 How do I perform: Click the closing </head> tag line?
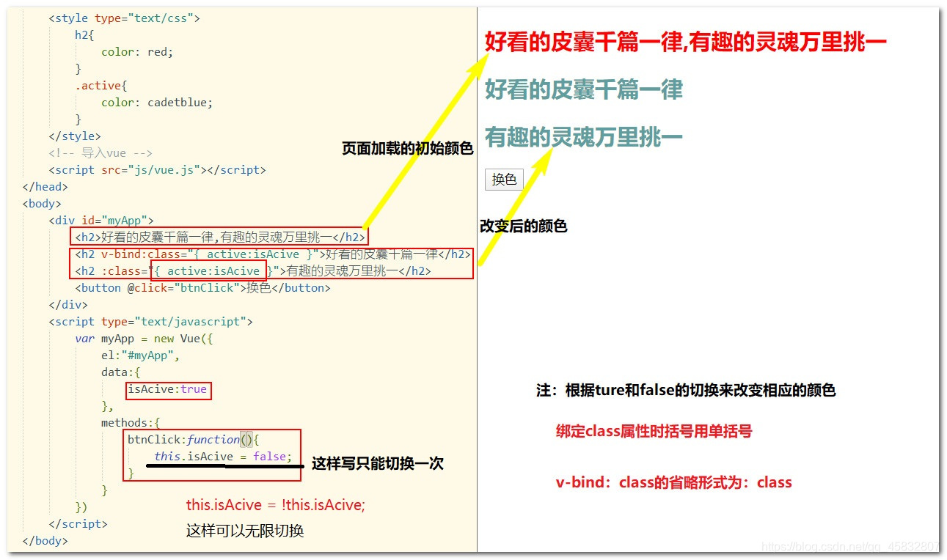(45, 186)
